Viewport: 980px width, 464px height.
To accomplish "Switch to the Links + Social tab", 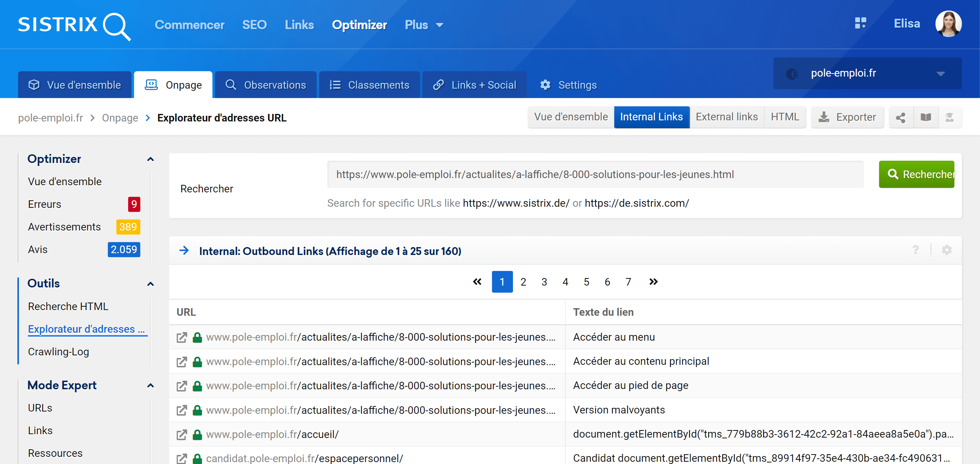I will point(475,85).
